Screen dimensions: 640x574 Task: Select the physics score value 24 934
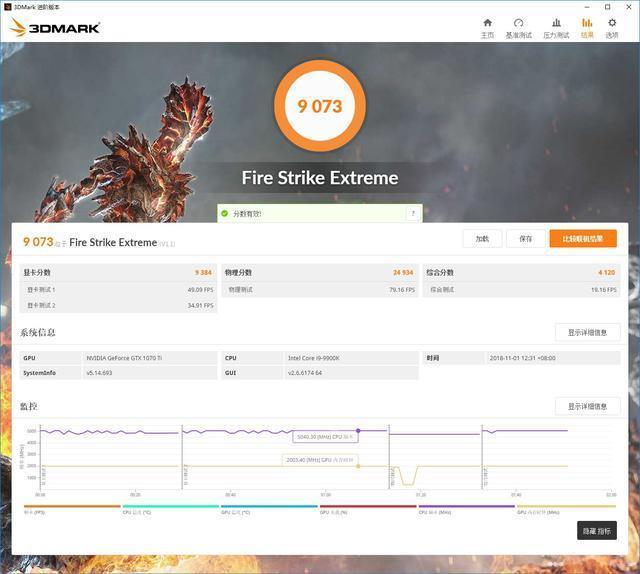pyautogui.click(x=403, y=272)
